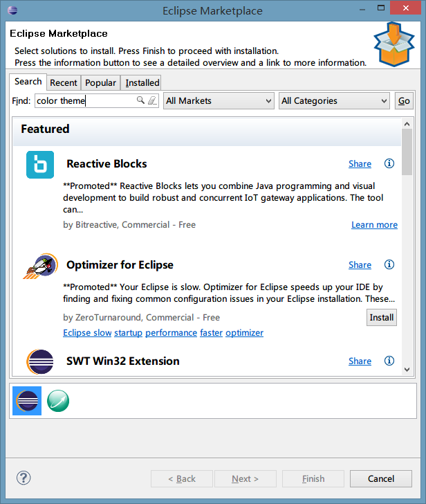Click 'by ZeroTurnaround, Commercial - Free' text
Viewport: 426px width, 504px height.
[141, 318]
